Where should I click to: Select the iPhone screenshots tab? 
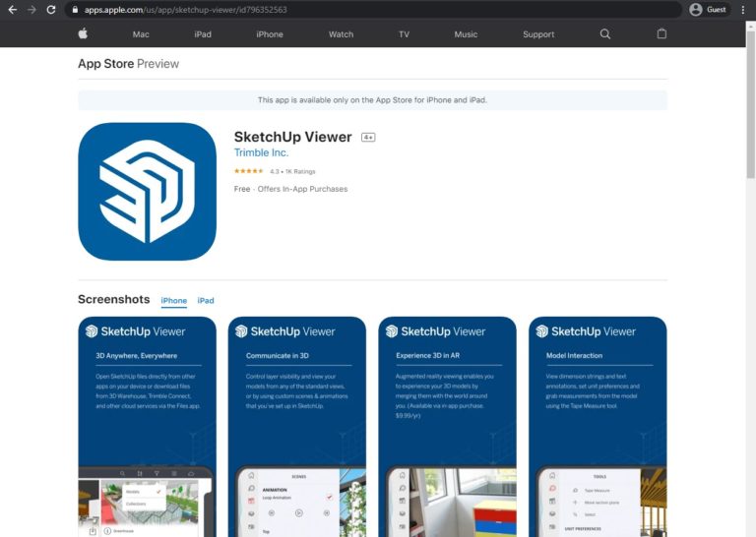pos(173,301)
